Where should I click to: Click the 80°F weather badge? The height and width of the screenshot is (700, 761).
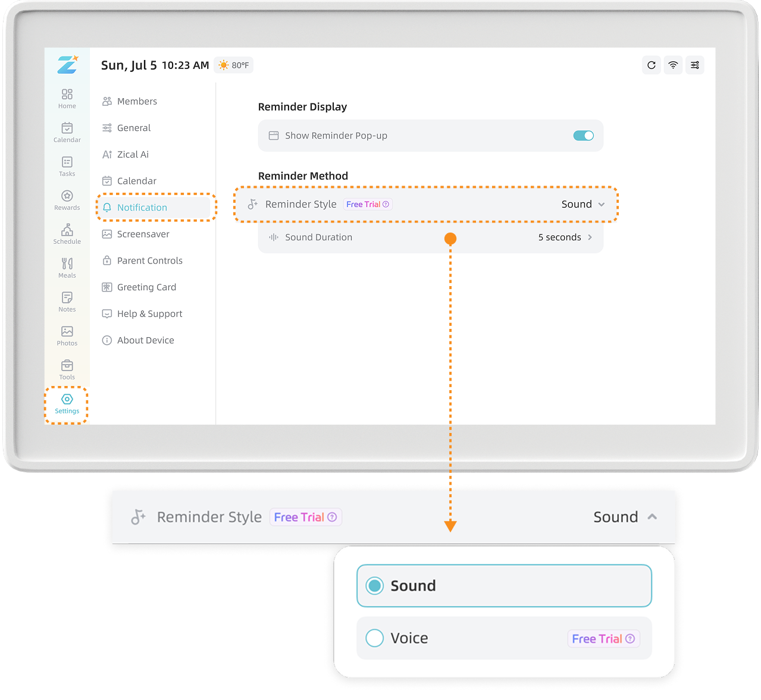tap(234, 65)
